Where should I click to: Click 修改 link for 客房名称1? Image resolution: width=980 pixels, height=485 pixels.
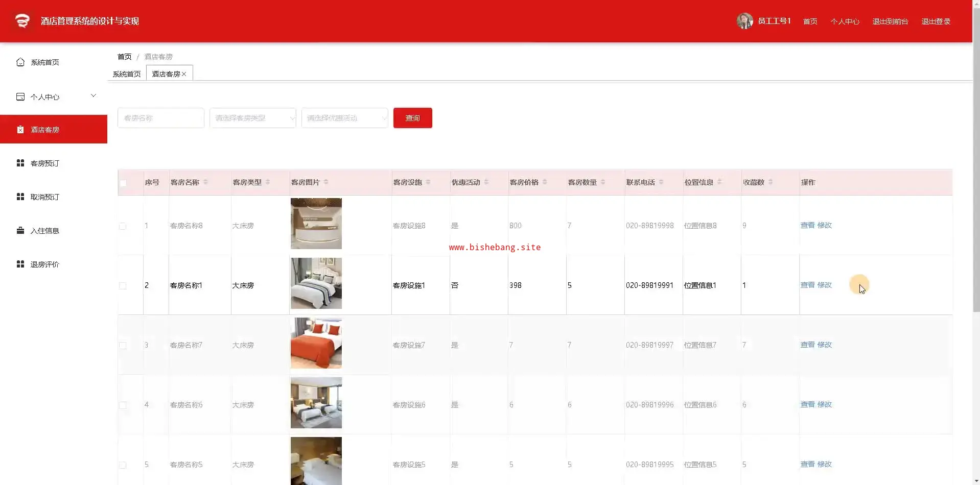[824, 285]
